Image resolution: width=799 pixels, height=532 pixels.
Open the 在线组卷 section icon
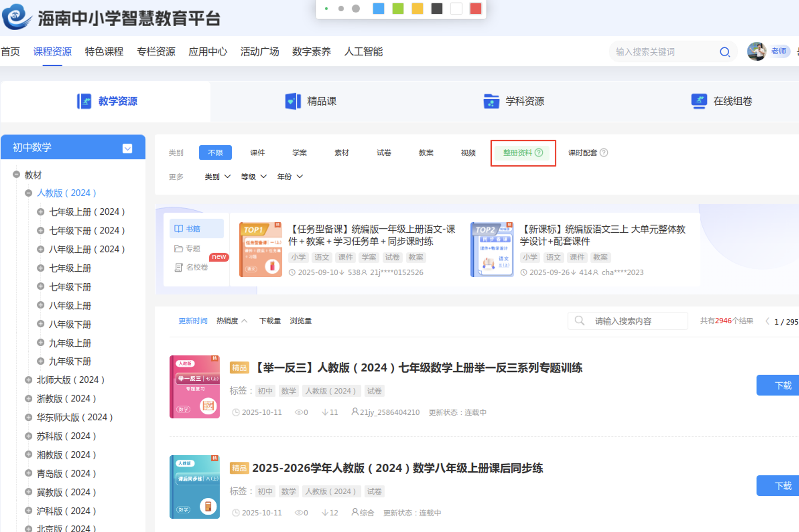point(699,101)
